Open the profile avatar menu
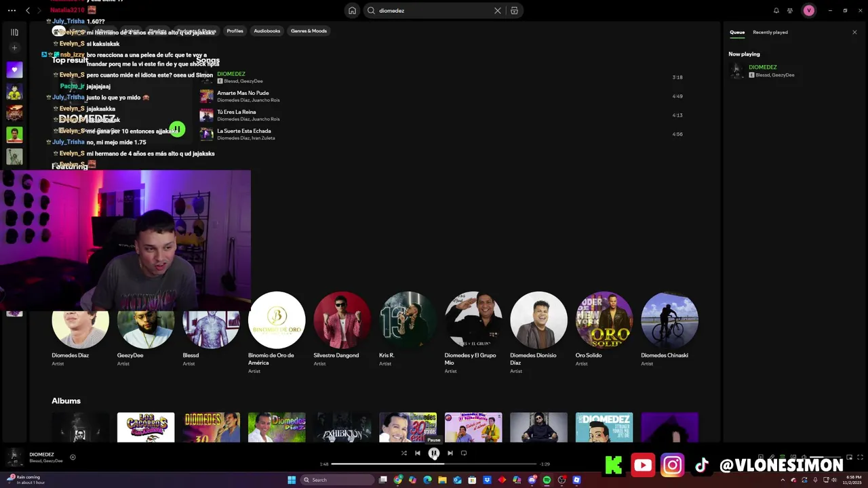This screenshot has width=868, height=488. click(808, 10)
